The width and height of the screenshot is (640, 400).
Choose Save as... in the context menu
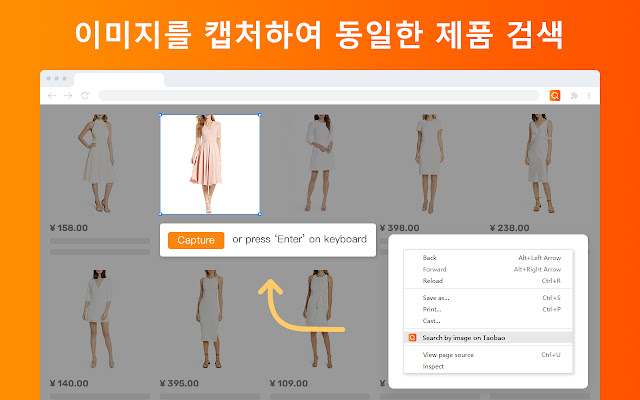coord(488,298)
